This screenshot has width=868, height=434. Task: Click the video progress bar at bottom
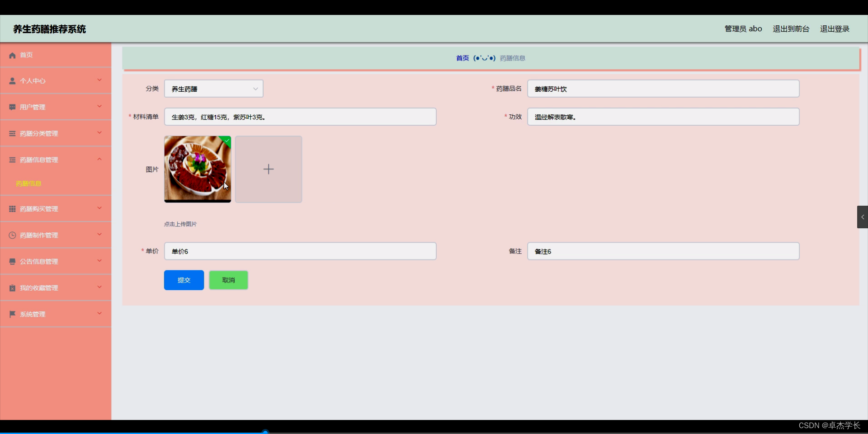[434, 433]
